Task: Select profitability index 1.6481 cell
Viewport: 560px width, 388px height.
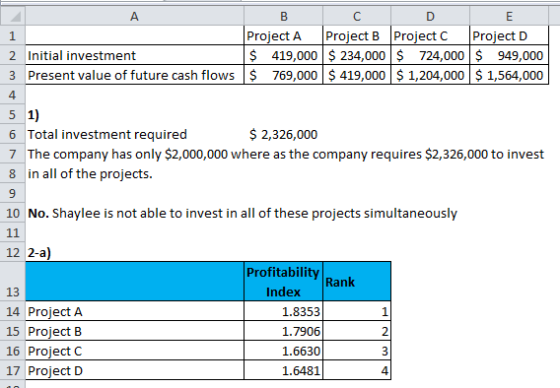Action: (x=283, y=370)
